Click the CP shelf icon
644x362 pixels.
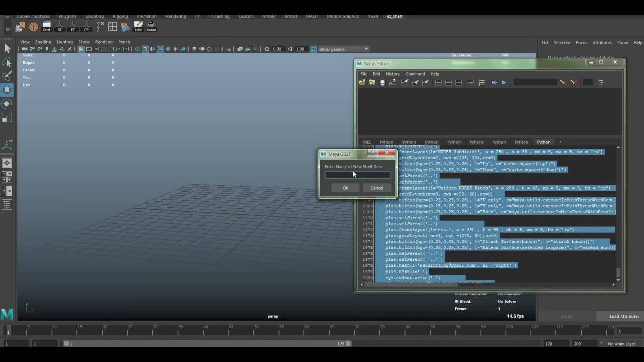pos(86,26)
